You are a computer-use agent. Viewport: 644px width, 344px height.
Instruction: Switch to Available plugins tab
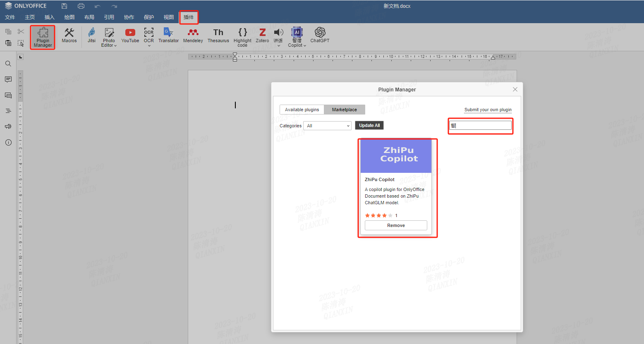302,110
